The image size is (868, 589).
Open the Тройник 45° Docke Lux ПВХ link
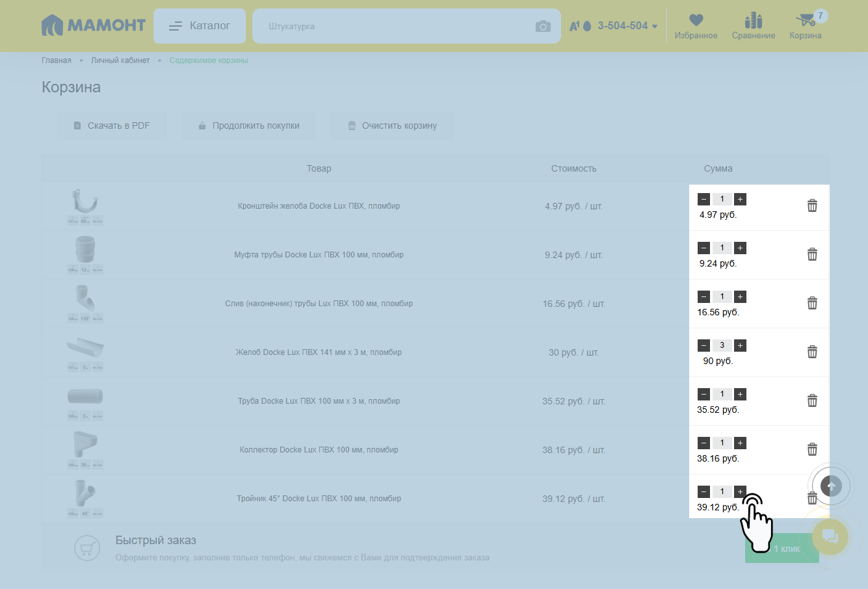(x=319, y=499)
